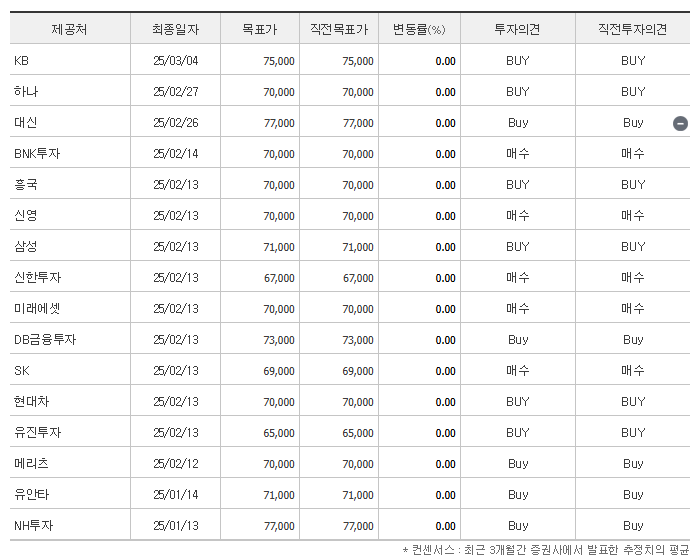Screen dimensions: 696x560
Task: Click the 제공처 column header
Action: coord(70,29)
